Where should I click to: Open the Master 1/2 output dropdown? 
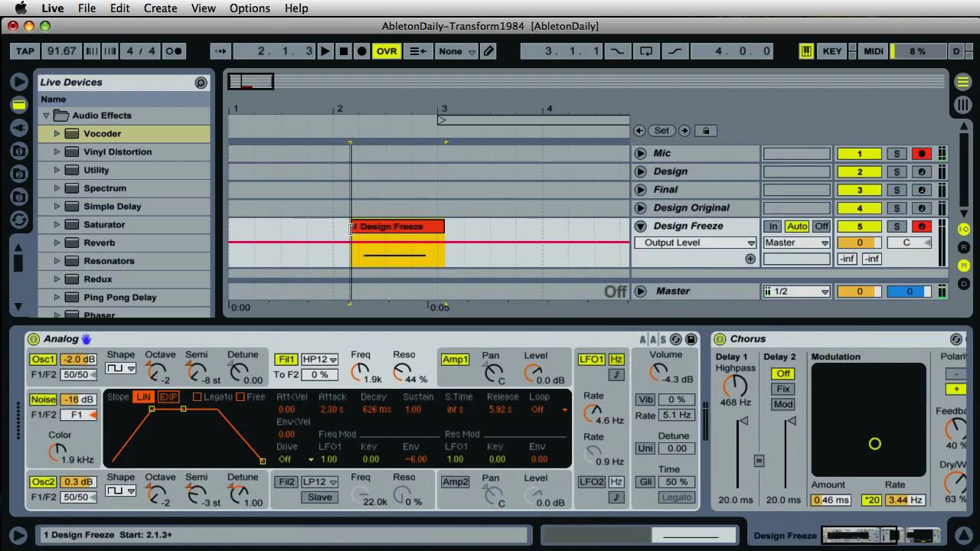point(797,292)
